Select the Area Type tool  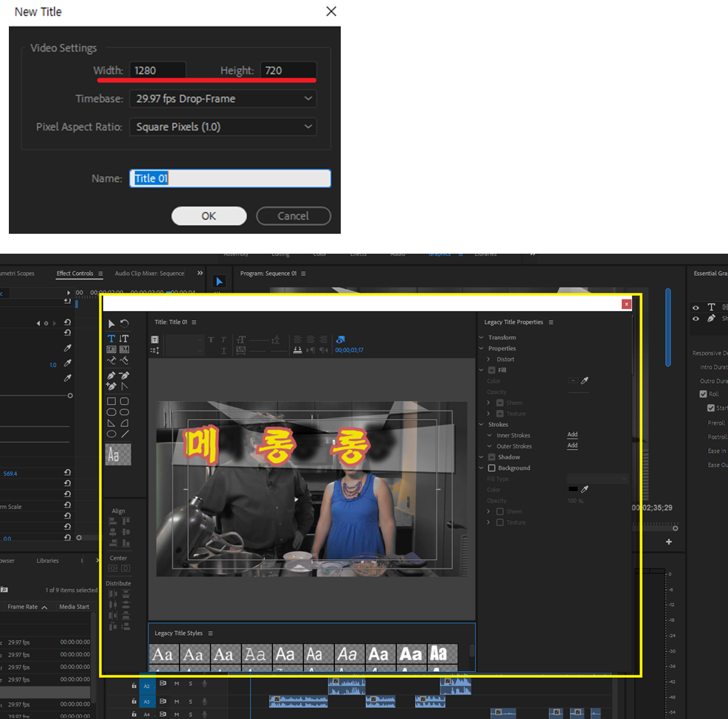click(111, 350)
